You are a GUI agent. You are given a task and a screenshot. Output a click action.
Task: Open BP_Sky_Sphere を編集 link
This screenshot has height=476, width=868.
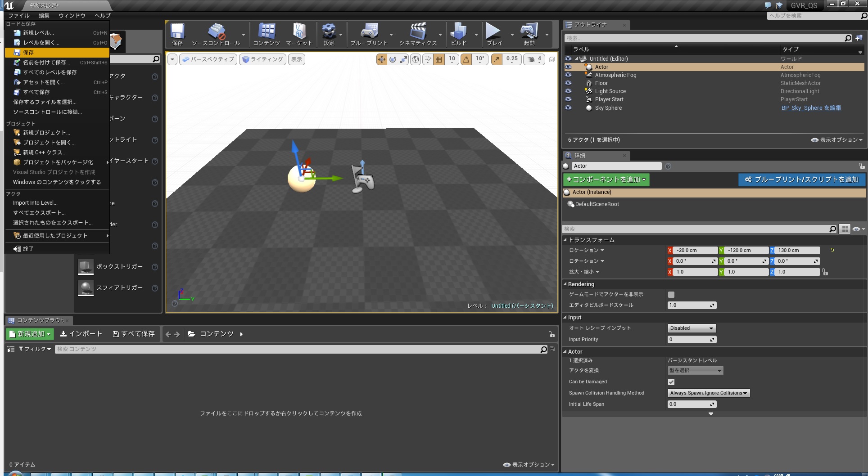[x=811, y=108]
